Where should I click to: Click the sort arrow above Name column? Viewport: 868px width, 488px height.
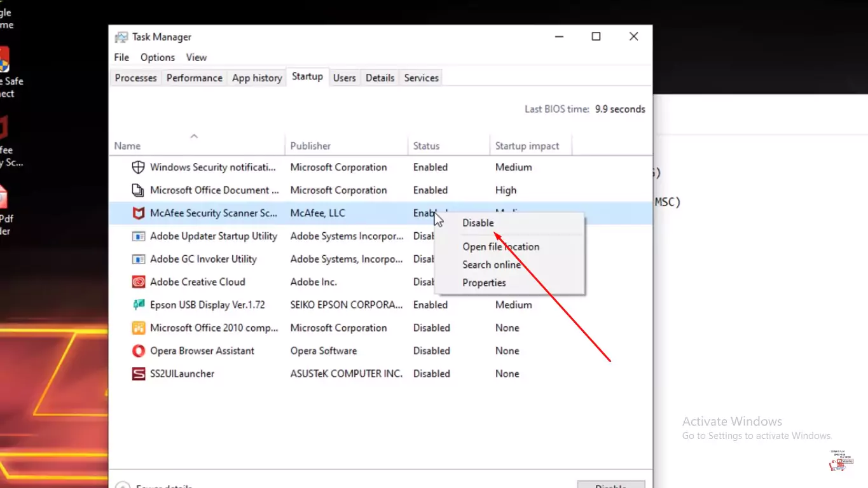pyautogui.click(x=195, y=136)
